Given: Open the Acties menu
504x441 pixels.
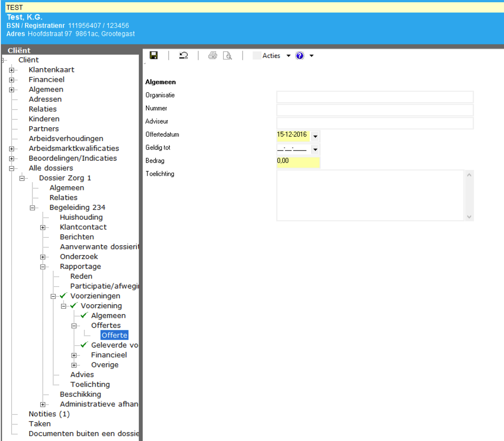Looking at the screenshot, I should click(x=272, y=56).
